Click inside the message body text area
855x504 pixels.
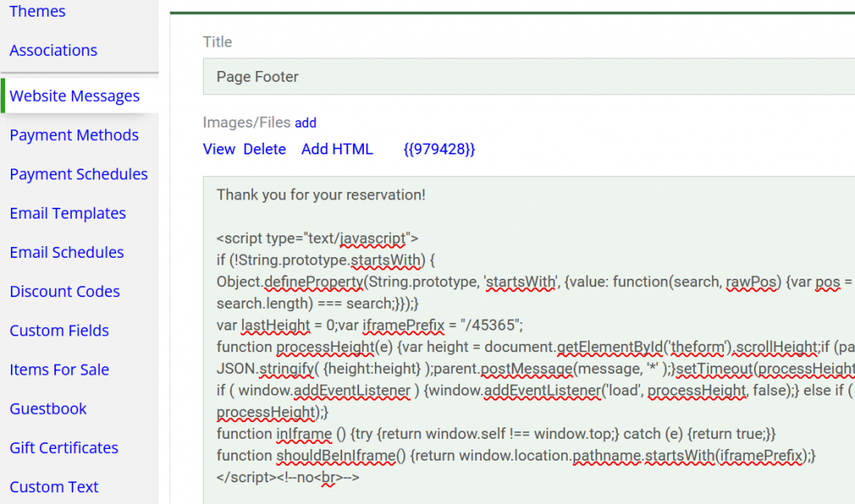[529, 340]
